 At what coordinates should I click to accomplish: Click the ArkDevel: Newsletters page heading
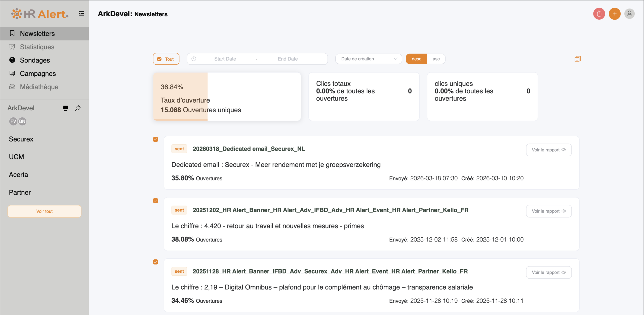133,14
